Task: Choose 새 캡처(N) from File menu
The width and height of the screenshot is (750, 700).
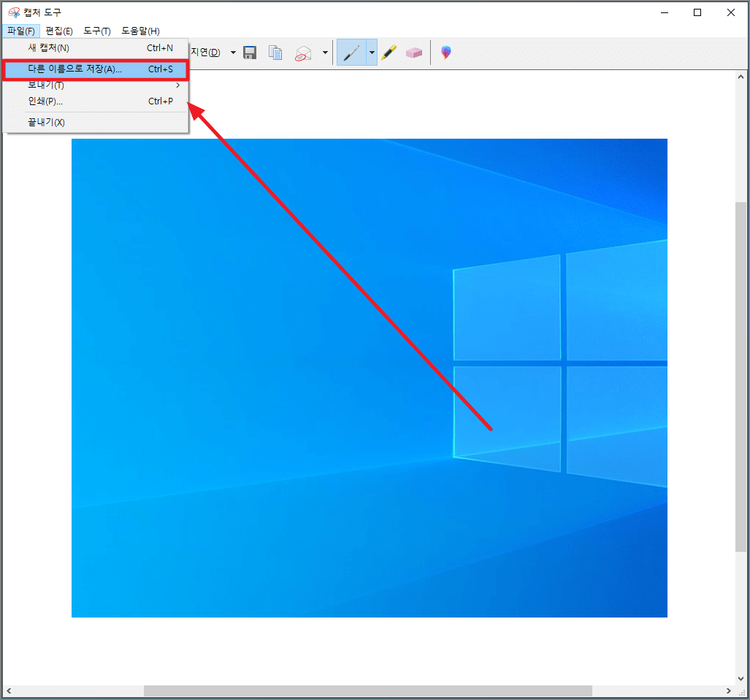Action: 96,48
